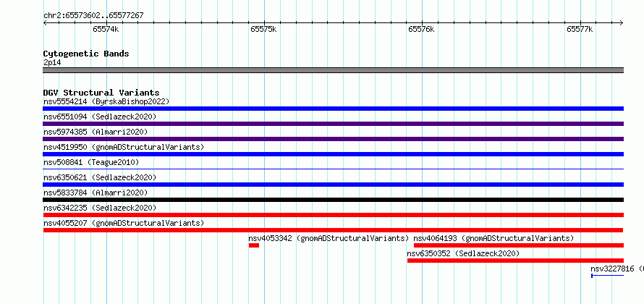The height and width of the screenshot is (304, 644).
Task: Click the right arrowhead of the ruler
Action: 622,22
